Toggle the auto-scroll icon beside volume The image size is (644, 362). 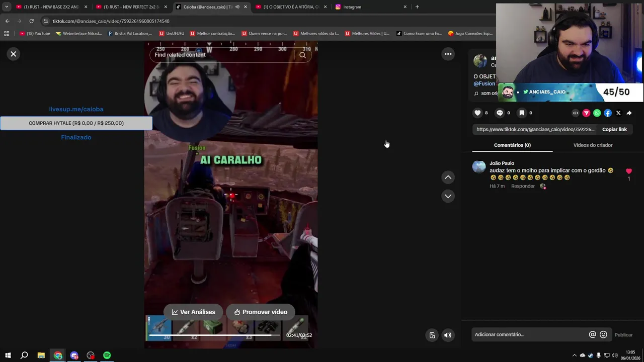pos(432,335)
